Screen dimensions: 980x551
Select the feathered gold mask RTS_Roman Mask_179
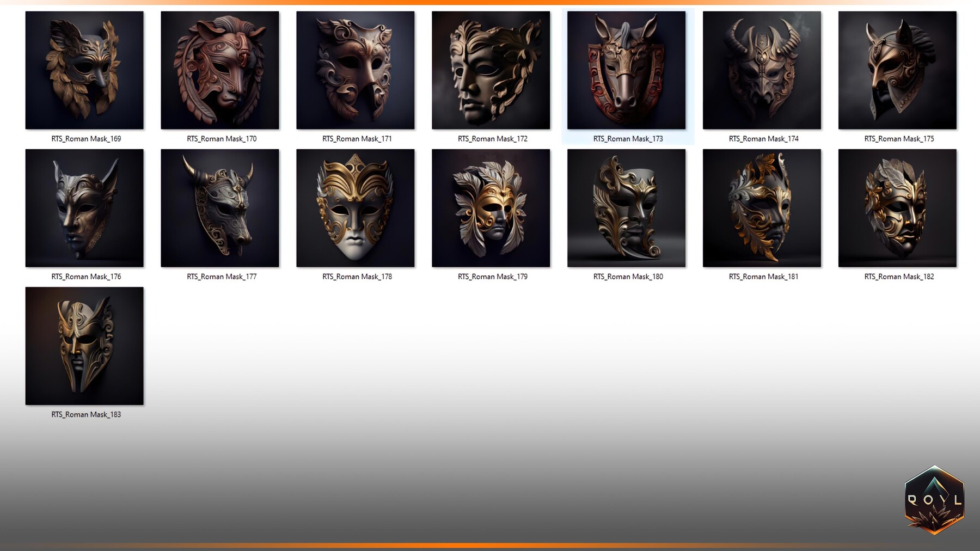pos(491,208)
